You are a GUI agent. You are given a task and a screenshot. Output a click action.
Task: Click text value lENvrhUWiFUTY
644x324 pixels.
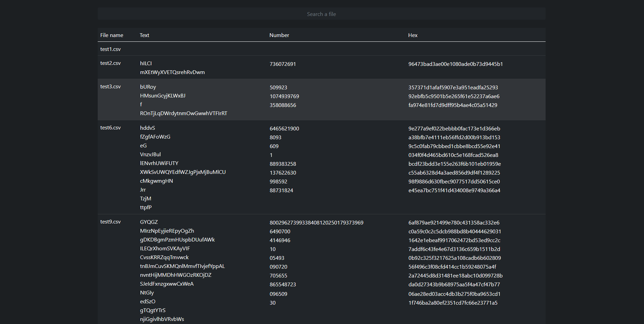159,163
